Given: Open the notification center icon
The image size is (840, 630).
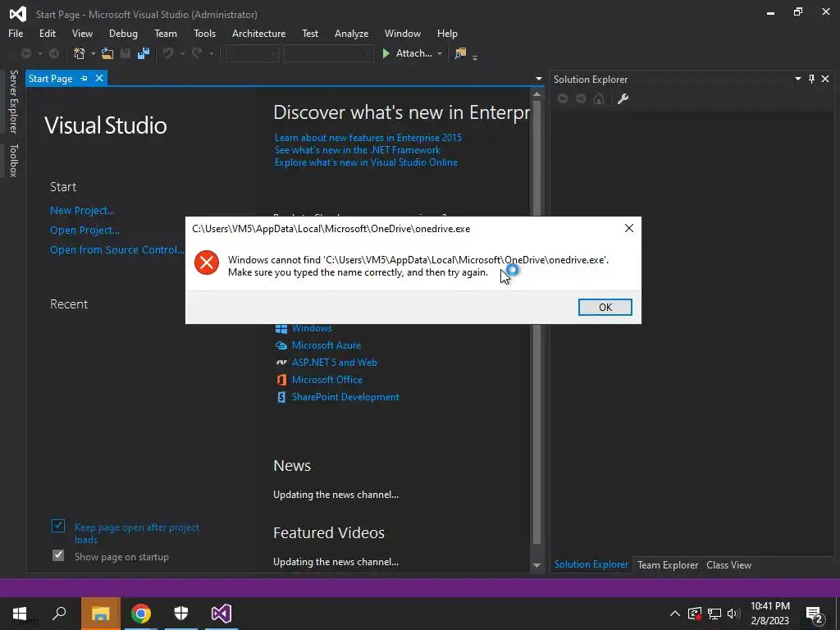Looking at the screenshot, I should [x=815, y=614].
